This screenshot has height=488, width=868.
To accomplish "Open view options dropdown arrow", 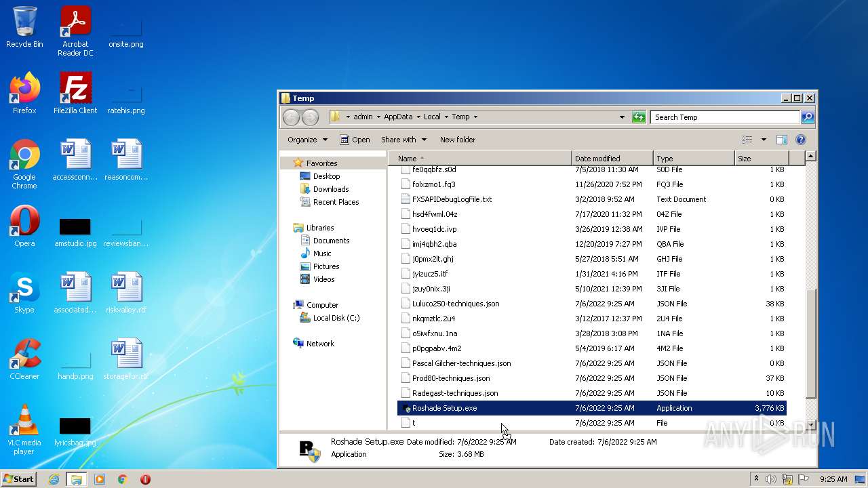I will click(763, 140).
